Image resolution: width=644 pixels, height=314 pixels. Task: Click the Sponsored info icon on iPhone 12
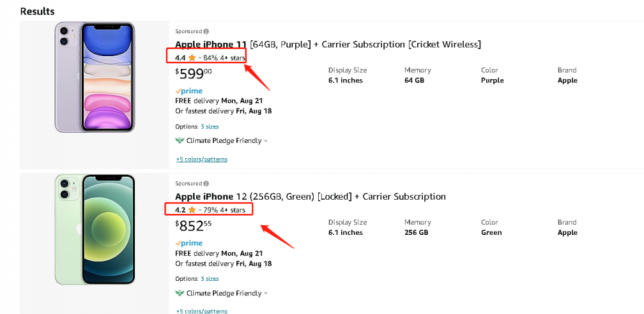[206, 183]
